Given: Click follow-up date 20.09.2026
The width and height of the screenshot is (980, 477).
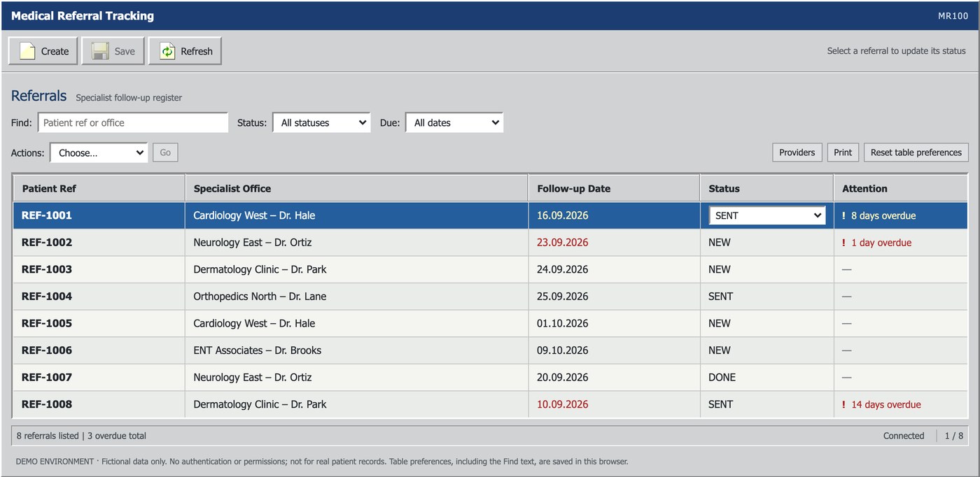Looking at the screenshot, I should click(x=563, y=377).
